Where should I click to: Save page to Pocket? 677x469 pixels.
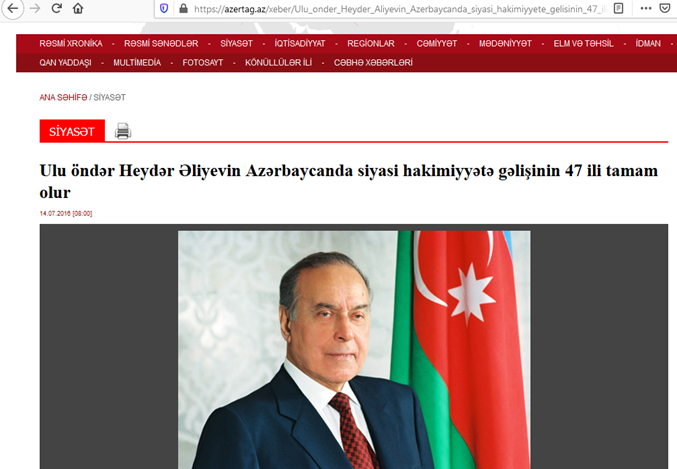[x=665, y=8]
